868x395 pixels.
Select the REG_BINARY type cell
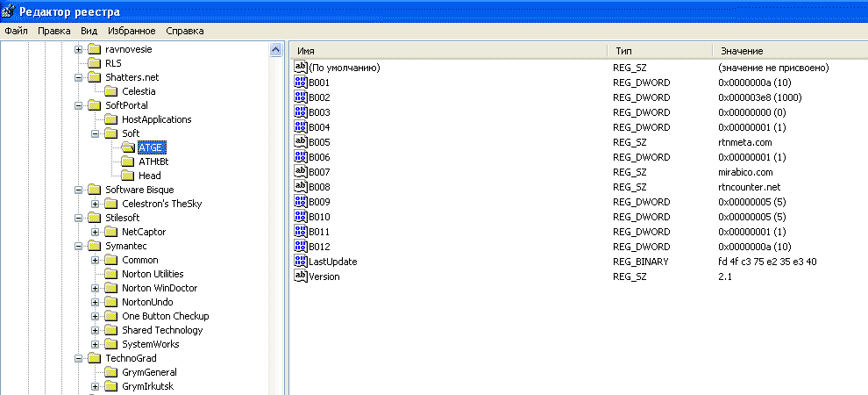click(x=641, y=262)
